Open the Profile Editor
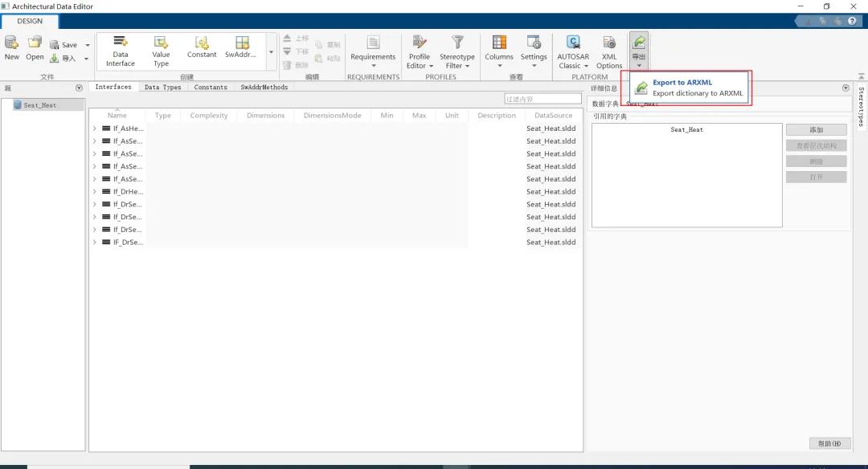 coord(420,51)
